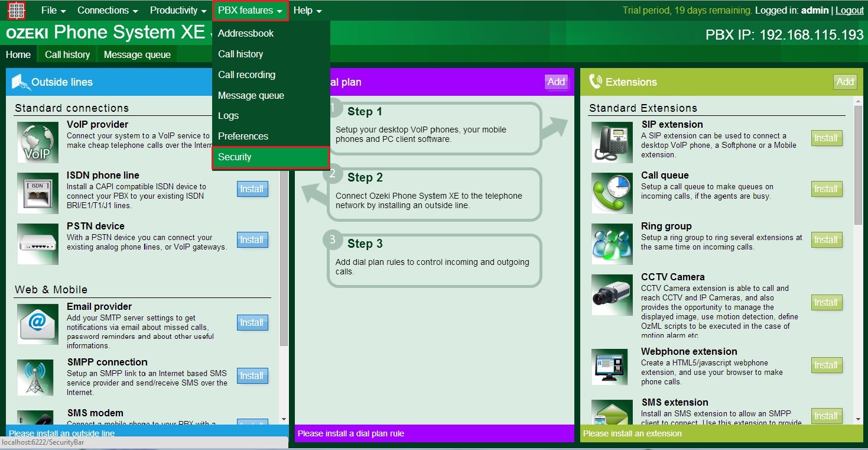Screen dimensions: 868x450
Task: Open the File menu
Action: [53, 11]
